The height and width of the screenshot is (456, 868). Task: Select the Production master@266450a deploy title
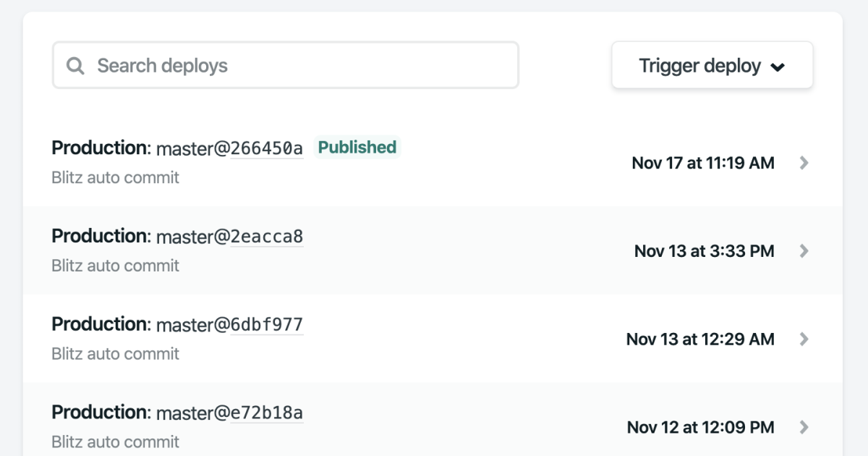point(177,148)
